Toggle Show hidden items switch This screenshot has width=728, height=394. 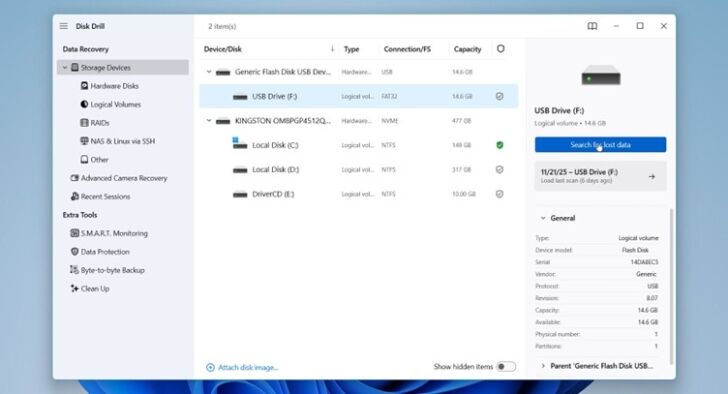click(506, 367)
